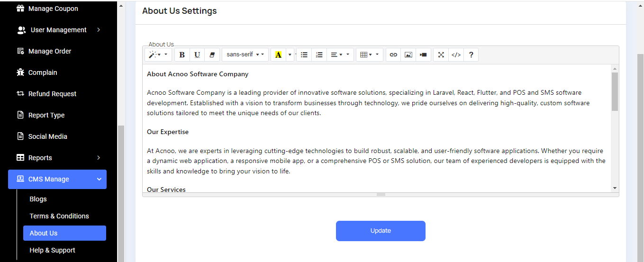Image resolution: width=644 pixels, height=262 pixels.
Task: Insert a picture using image icon
Action: pyautogui.click(x=408, y=55)
